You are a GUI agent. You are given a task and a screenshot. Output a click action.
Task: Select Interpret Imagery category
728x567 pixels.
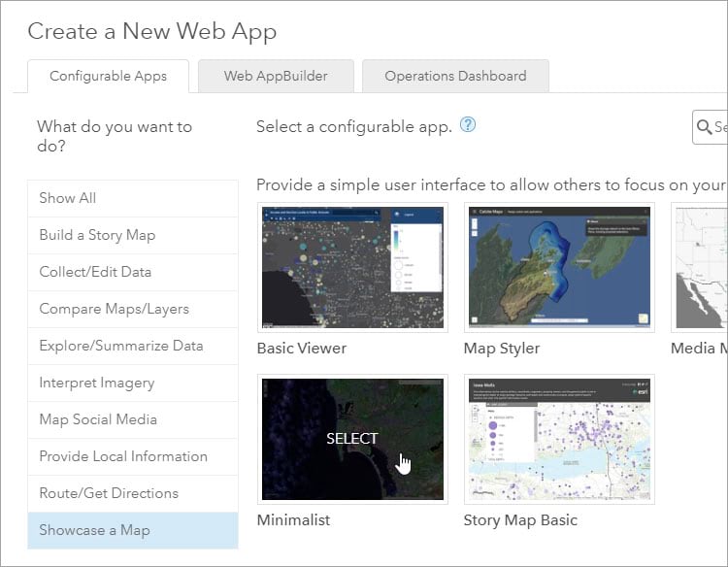click(x=132, y=383)
